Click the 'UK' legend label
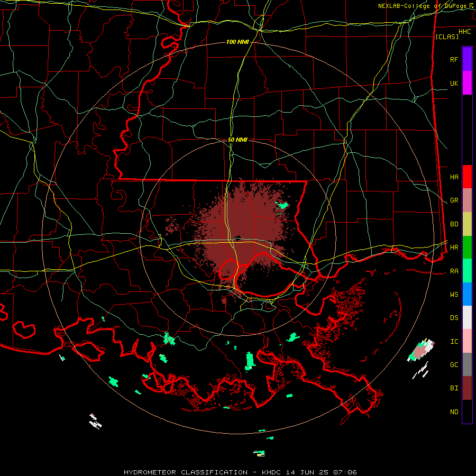 tap(454, 83)
